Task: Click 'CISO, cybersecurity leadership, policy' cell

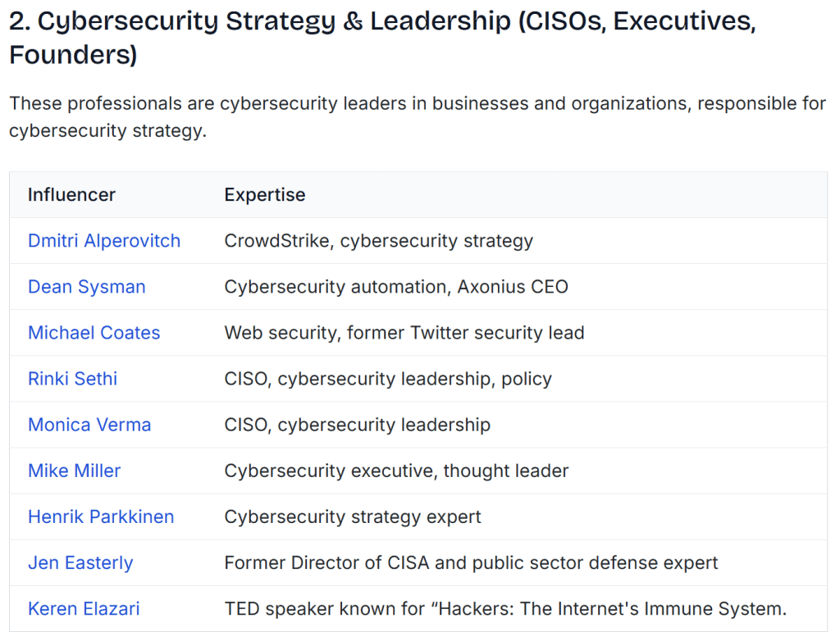Action: click(x=388, y=379)
